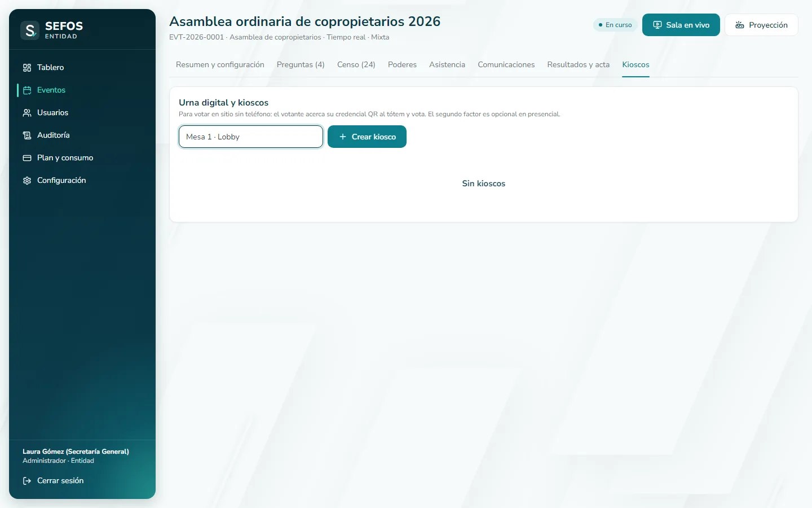812x508 pixels.
Task: Go to the Asistencia tab
Action: (x=447, y=65)
